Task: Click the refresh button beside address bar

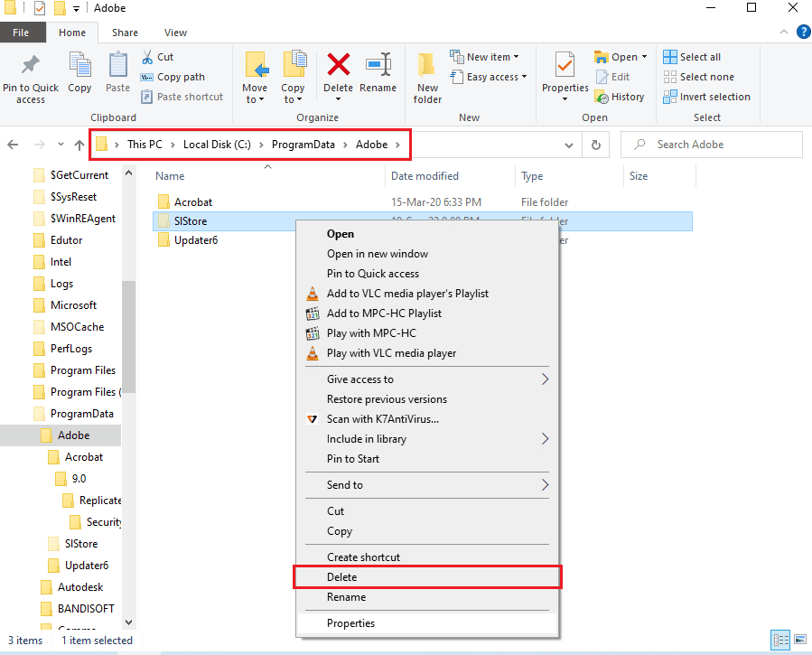Action: pos(595,145)
